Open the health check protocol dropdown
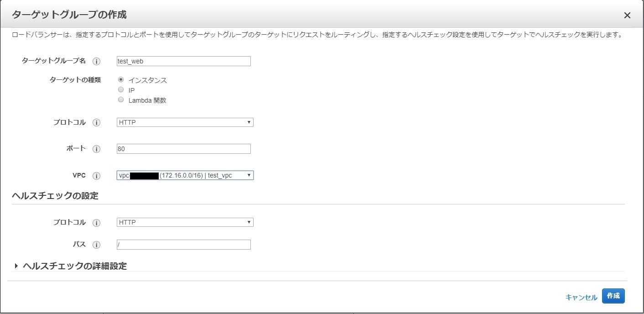The width and height of the screenshot is (644, 314). point(185,222)
